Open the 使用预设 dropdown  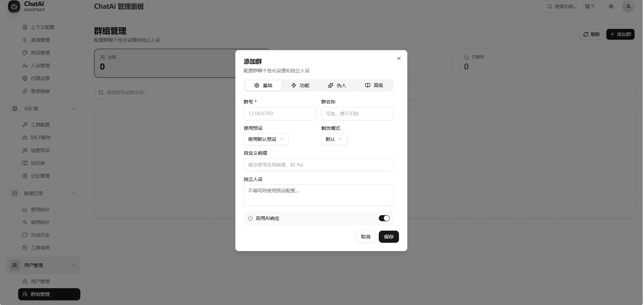pyautogui.click(x=266, y=139)
